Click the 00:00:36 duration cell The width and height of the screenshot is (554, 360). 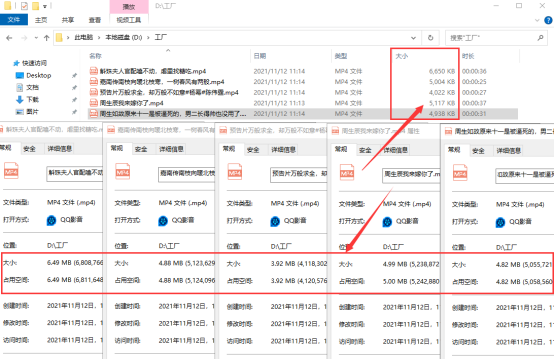pos(474,71)
